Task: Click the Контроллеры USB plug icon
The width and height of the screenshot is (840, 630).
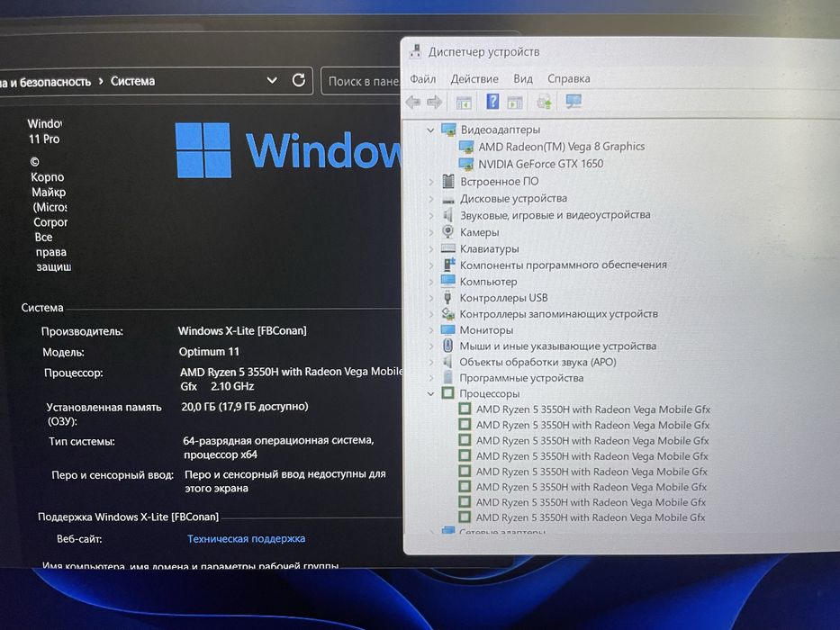Action: click(447, 297)
